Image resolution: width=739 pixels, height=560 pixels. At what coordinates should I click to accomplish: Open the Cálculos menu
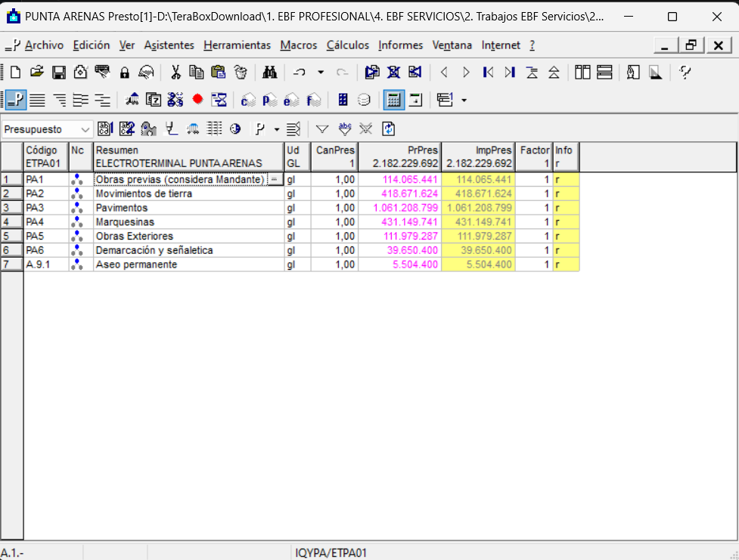coord(348,45)
